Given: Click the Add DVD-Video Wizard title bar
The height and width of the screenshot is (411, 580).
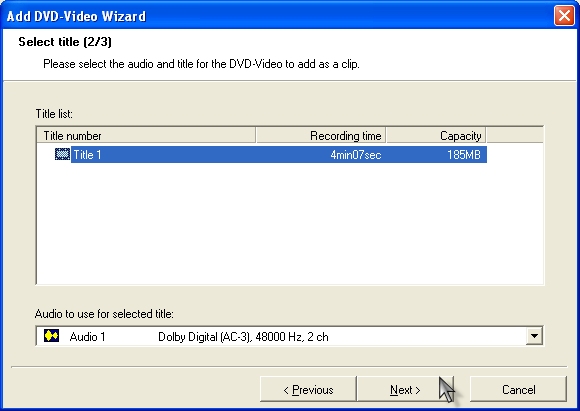Looking at the screenshot, I should click(x=277, y=16).
